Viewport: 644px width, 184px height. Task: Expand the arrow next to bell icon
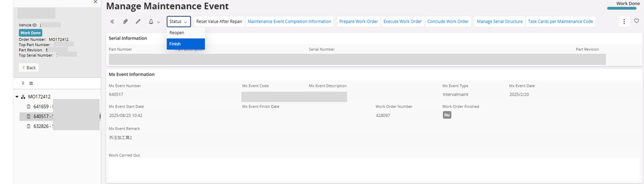click(x=158, y=22)
